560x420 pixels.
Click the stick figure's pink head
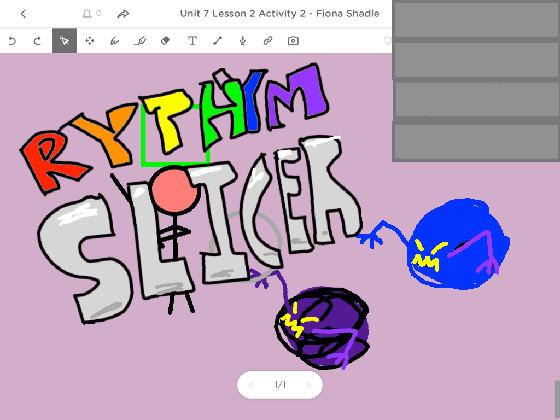174,191
